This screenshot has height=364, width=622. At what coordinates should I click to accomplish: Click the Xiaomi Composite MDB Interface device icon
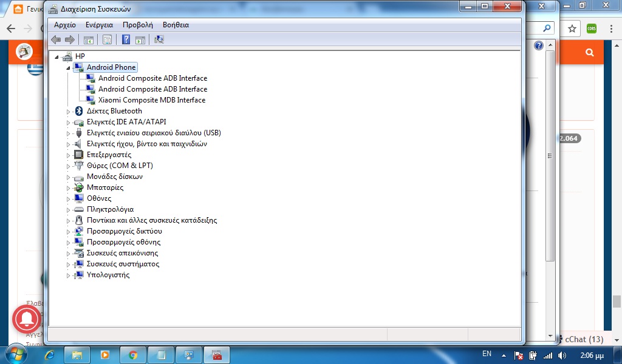[91, 100]
